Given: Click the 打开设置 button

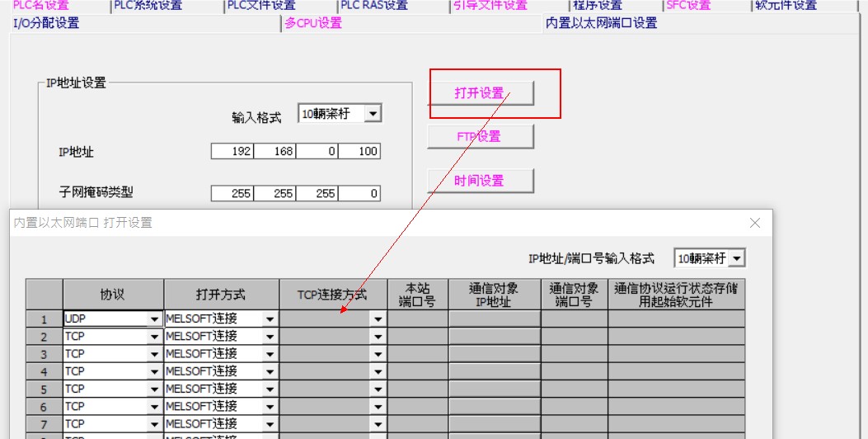Looking at the screenshot, I should [x=480, y=93].
